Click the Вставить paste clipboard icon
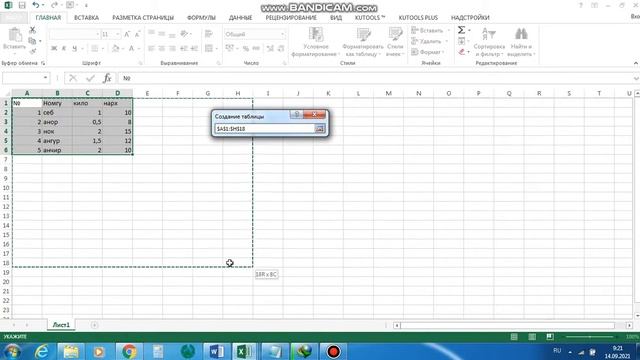Image resolution: width=640 pixels, height=360 pixels. [x=15, y=35]
